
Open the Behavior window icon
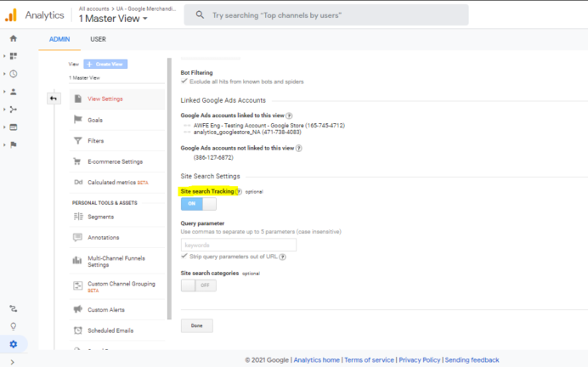(14, 127)
